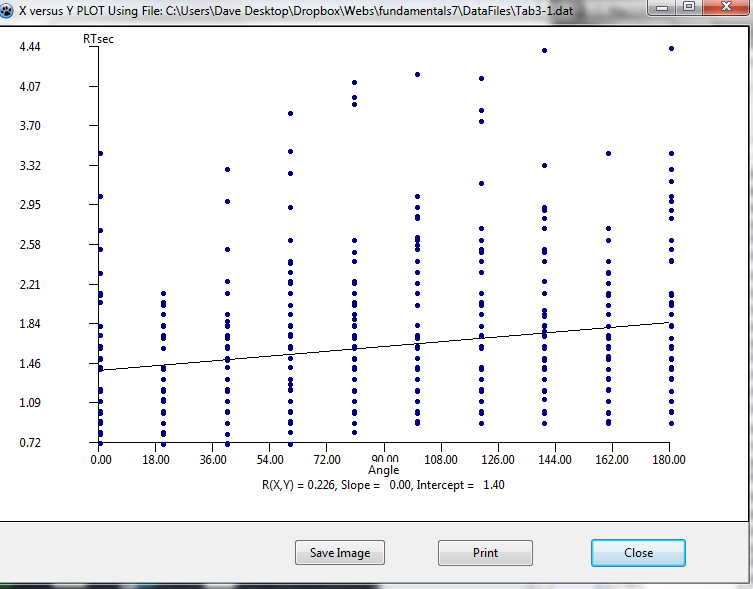Maximize the plot window
The height and width of the screenshot is (589, 753).
pyautogui.click(x=689, y=7)
